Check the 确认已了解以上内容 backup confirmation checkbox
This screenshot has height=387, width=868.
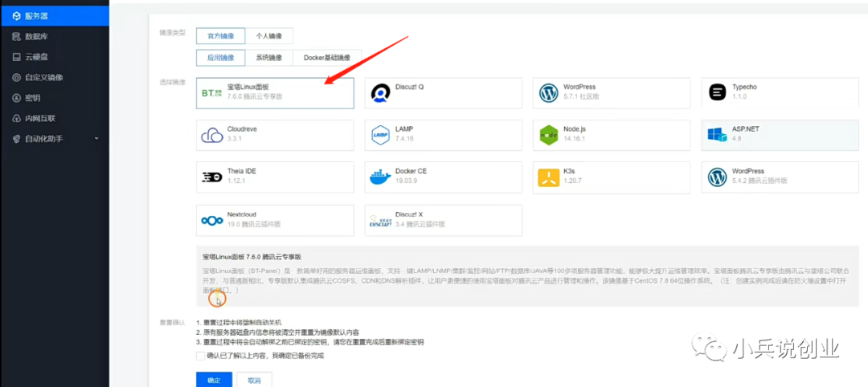pyautogui.click(x=200, y=356)
